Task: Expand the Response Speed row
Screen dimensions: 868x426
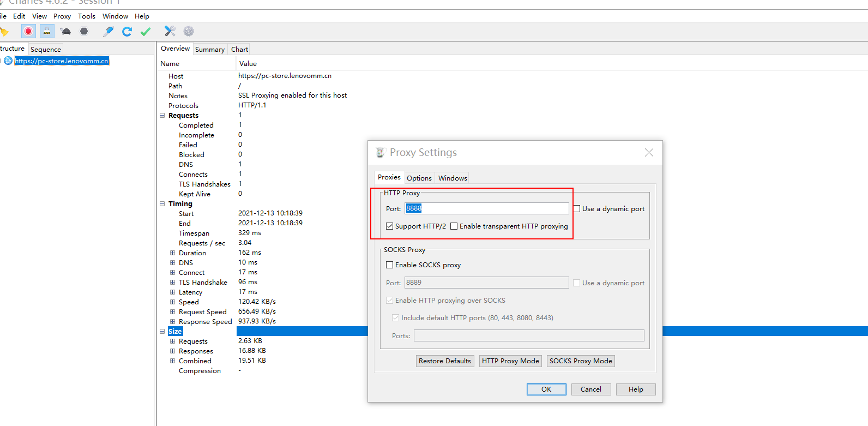Action: coord(173,322)
